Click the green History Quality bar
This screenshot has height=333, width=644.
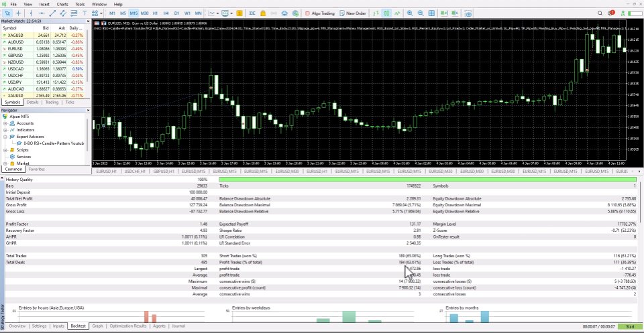pos(427,180)
